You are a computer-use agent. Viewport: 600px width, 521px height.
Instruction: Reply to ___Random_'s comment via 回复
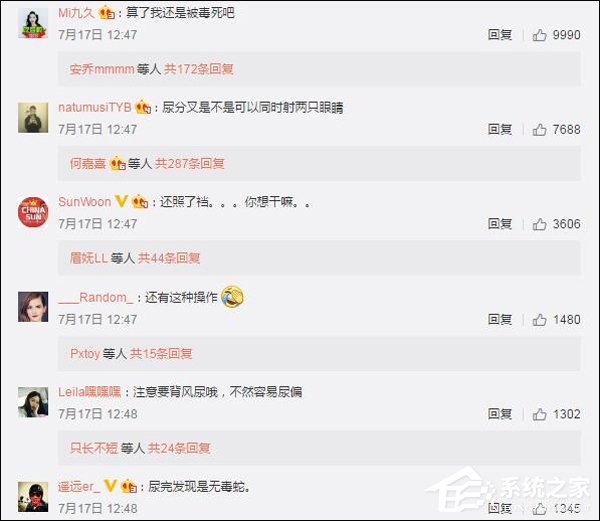click(500, 319)
